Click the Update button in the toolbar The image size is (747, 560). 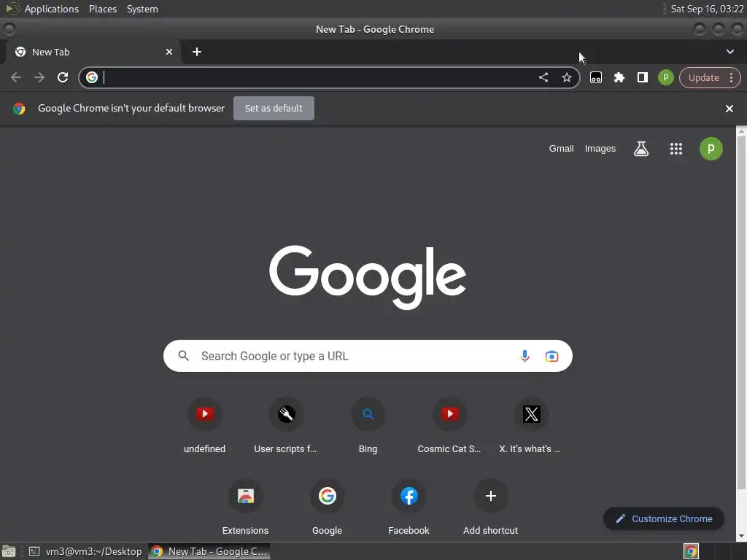(x=704, y=77)
